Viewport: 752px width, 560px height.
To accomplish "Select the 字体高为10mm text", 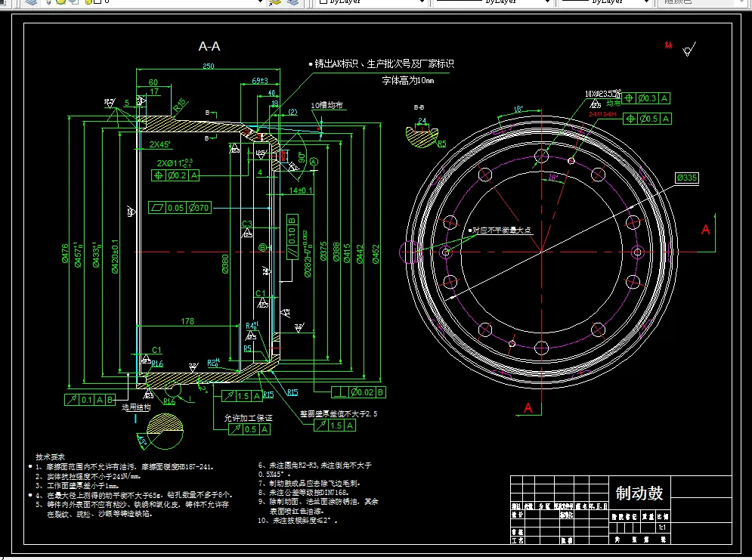I will (408, 81).
